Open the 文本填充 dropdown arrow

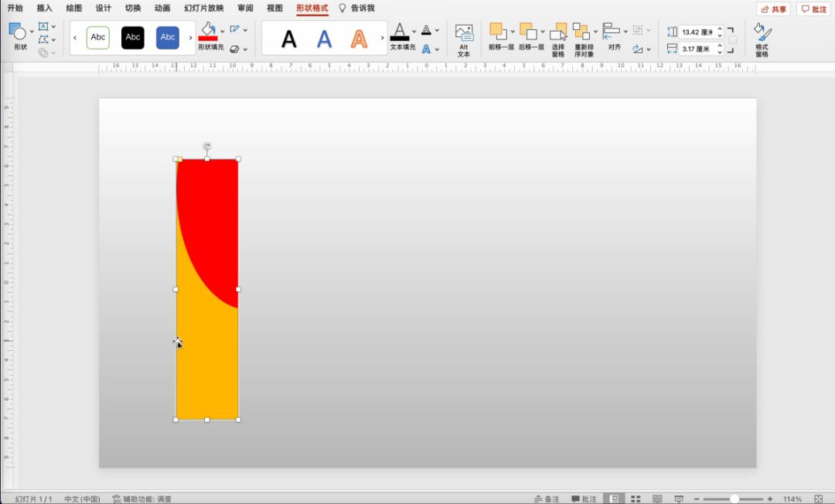pos(414,32)
